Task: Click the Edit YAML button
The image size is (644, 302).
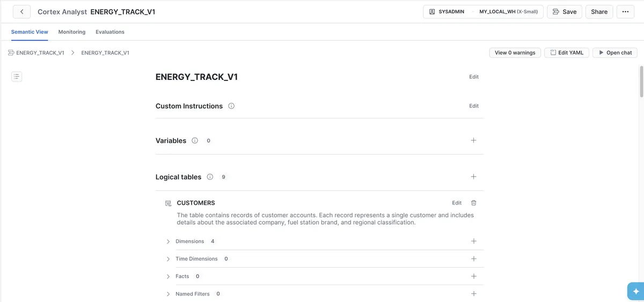Action: coord(567,53)
